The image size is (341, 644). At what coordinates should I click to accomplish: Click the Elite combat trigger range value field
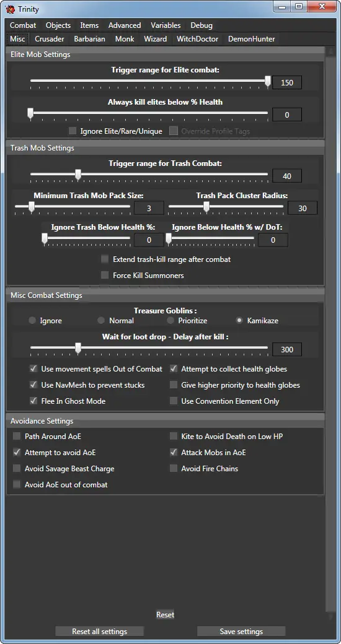(287, 82)
